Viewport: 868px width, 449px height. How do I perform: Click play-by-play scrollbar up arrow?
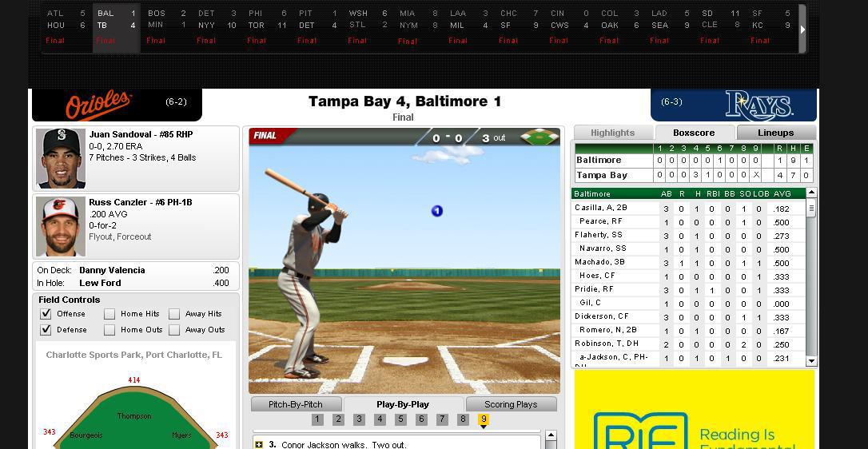550,436
